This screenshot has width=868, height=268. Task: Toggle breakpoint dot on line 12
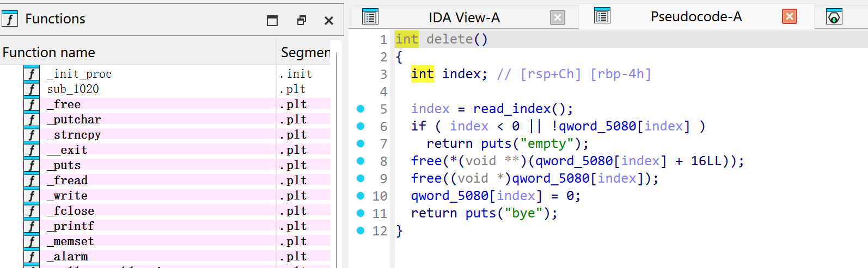pyautogui.click(x=360, y=230)
